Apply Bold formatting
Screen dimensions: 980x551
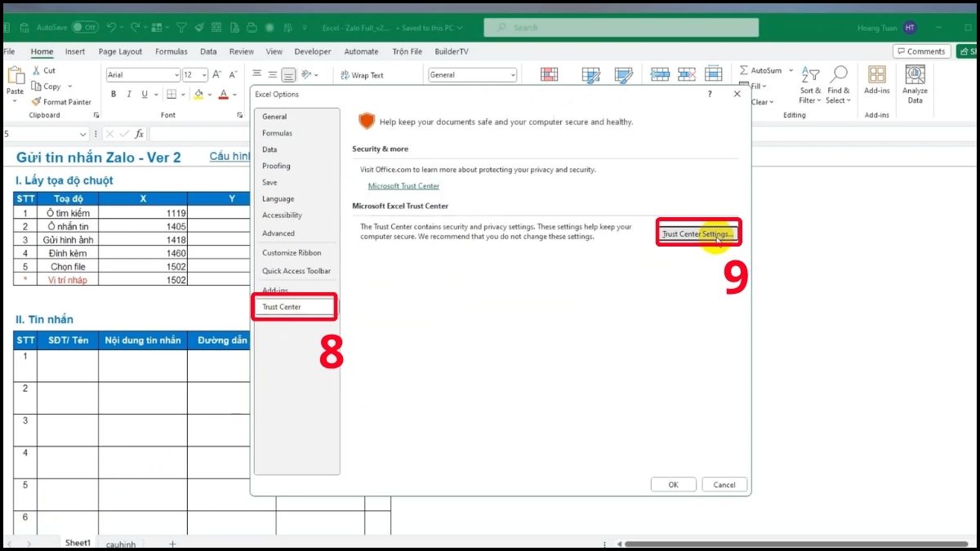114,95
